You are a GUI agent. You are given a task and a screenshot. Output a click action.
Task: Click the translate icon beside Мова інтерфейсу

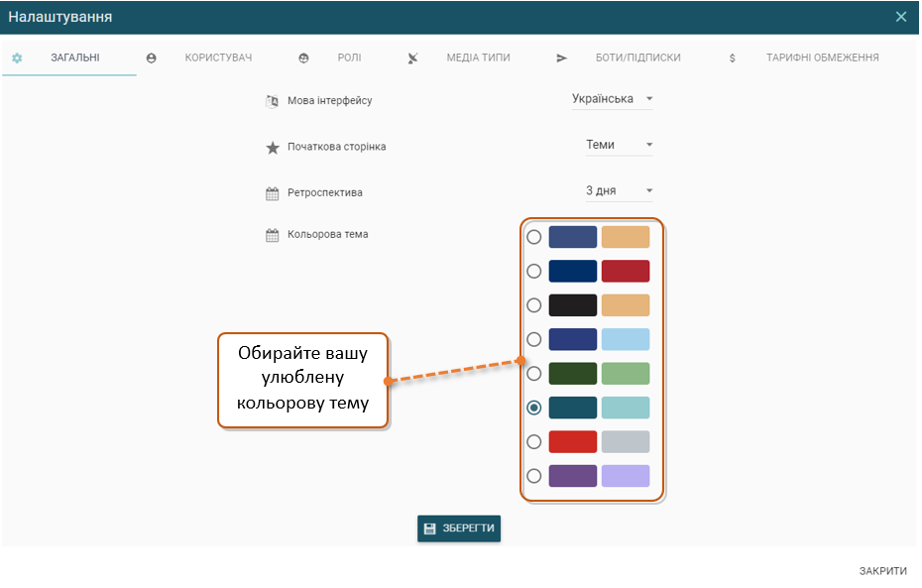tap(273, 101)
